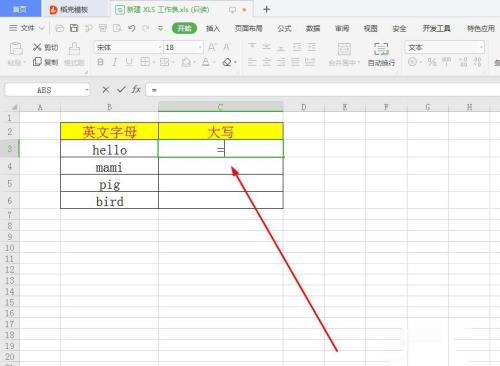
Task: Confirm entry with the checkmark icon
Action: tap(121, 89)
